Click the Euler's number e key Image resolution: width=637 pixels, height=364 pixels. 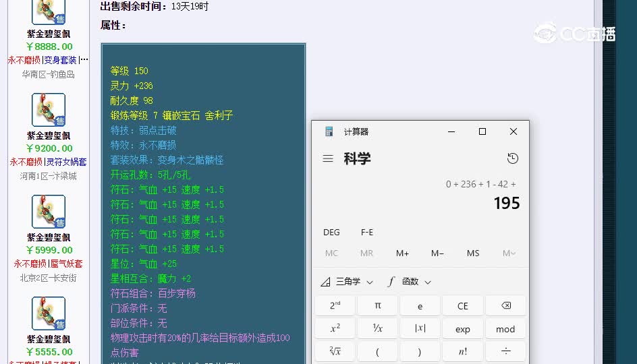[420, 305]
